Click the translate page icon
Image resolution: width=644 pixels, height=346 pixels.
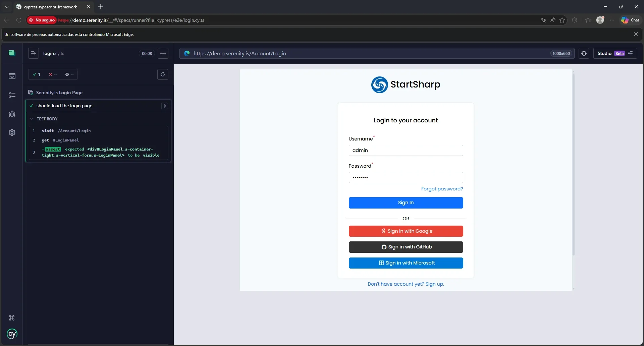543,20
